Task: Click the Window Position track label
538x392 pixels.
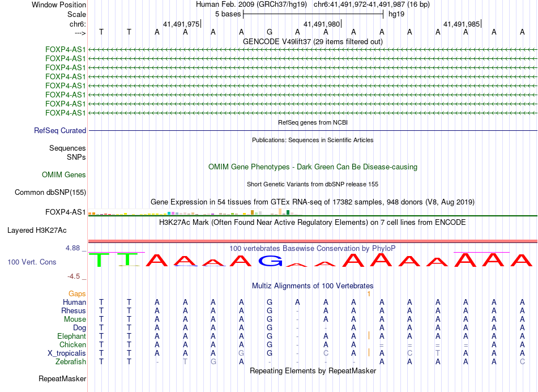Action: click(x=59, y=5)
